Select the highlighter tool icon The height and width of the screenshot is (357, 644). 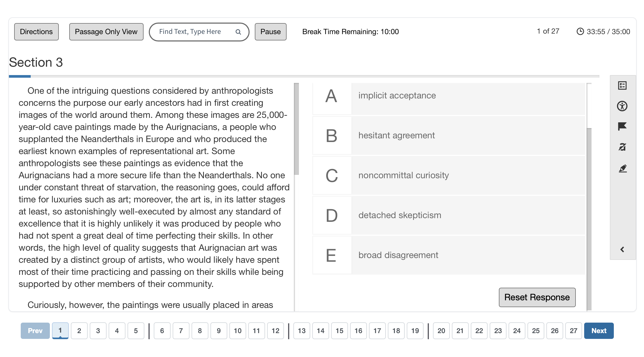[622, 168]
